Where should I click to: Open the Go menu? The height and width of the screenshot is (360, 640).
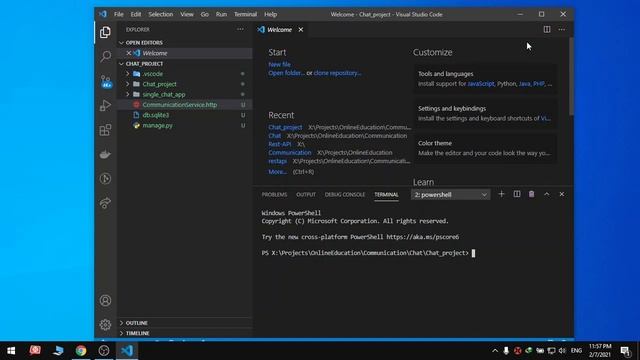click(204, 14)
